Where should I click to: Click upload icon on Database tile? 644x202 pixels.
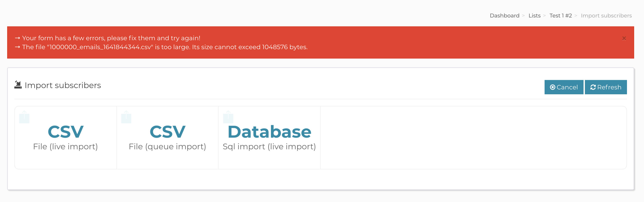pyautogui.click(x=228, y=117)
